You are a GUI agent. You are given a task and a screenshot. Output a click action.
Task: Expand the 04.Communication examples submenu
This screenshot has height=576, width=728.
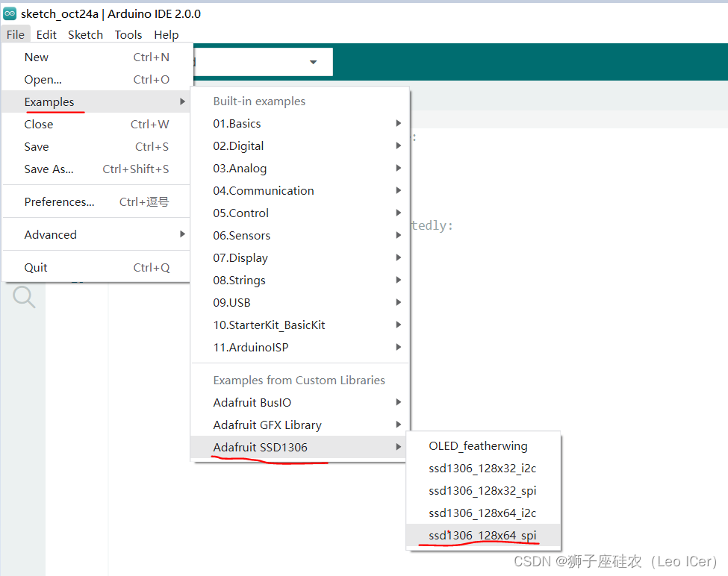300,190
